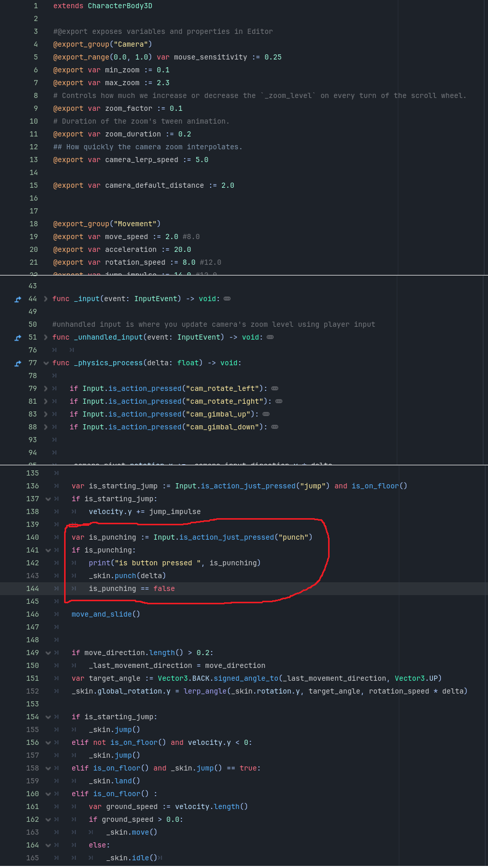Viewport: 488px width, 868px height.
Task: Click override icon beside _input function
Action: [18, 299]
